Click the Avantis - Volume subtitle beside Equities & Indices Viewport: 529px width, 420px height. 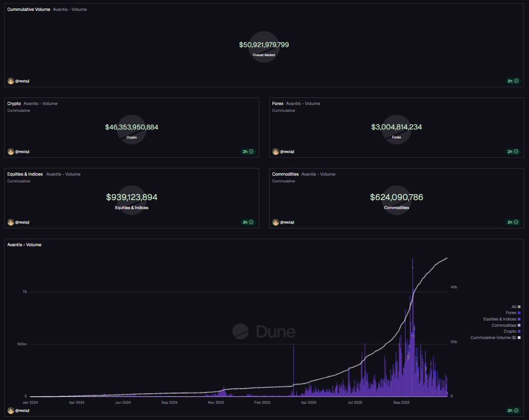point(63,174)
